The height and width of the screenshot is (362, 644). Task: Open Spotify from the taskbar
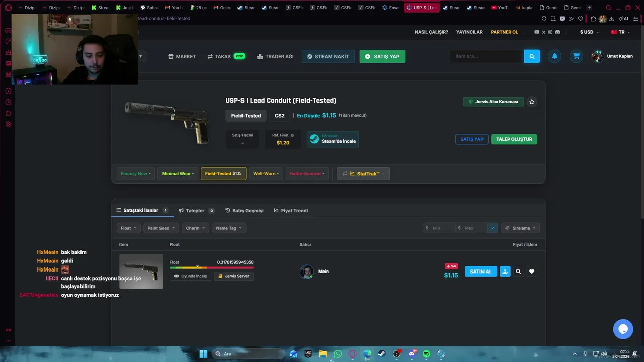click(x=426, y=354)
